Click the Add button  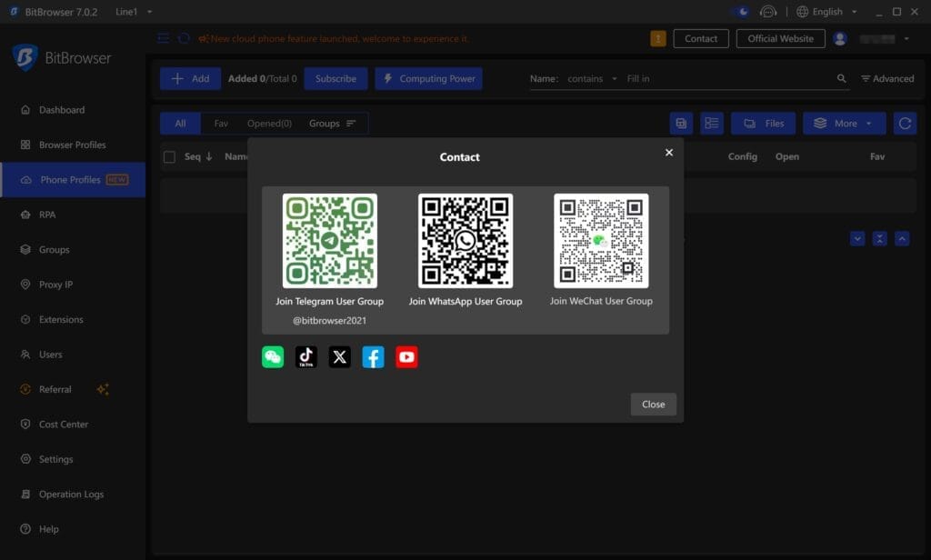click(x=190, y=78)
